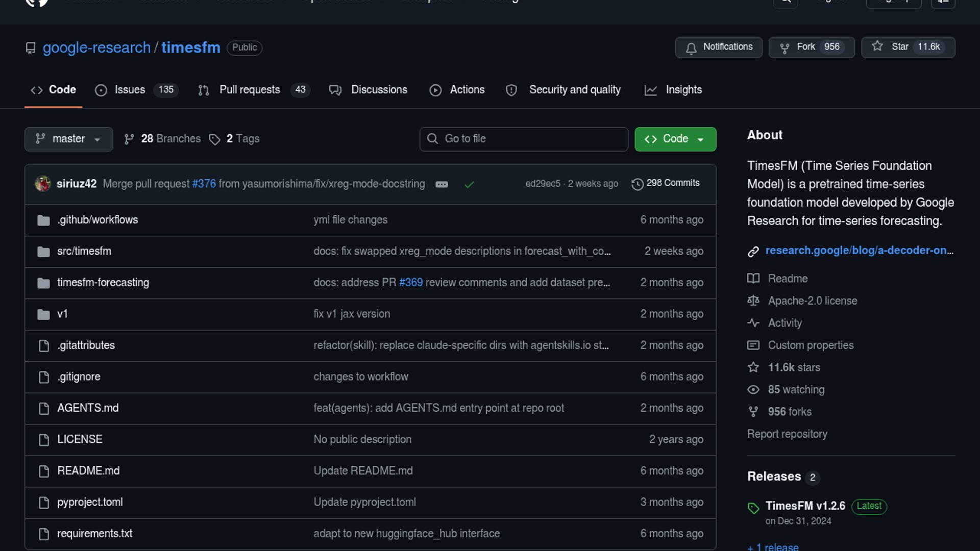
Task: Click the Go to file search field
Action: (524, 139)
